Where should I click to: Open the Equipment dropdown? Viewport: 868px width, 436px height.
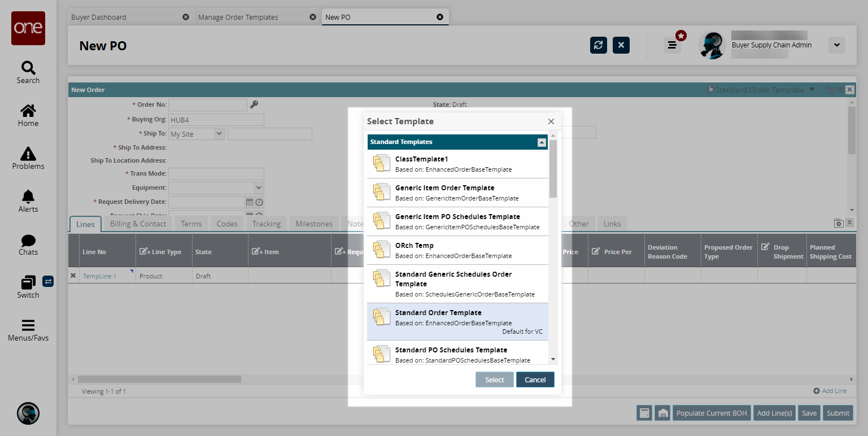click(x=259, y=188)
